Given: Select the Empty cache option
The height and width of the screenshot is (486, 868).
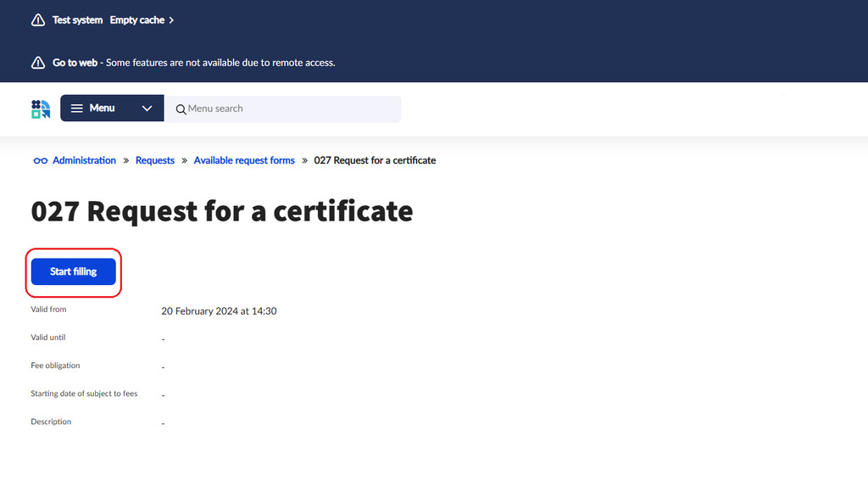Looking at the screenshot, I should (136, 20).
